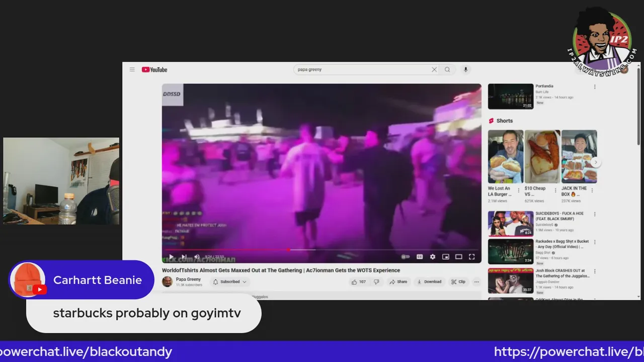Play the video using the play button
Viewport: 644px width, 362px height.
(171, 257)
